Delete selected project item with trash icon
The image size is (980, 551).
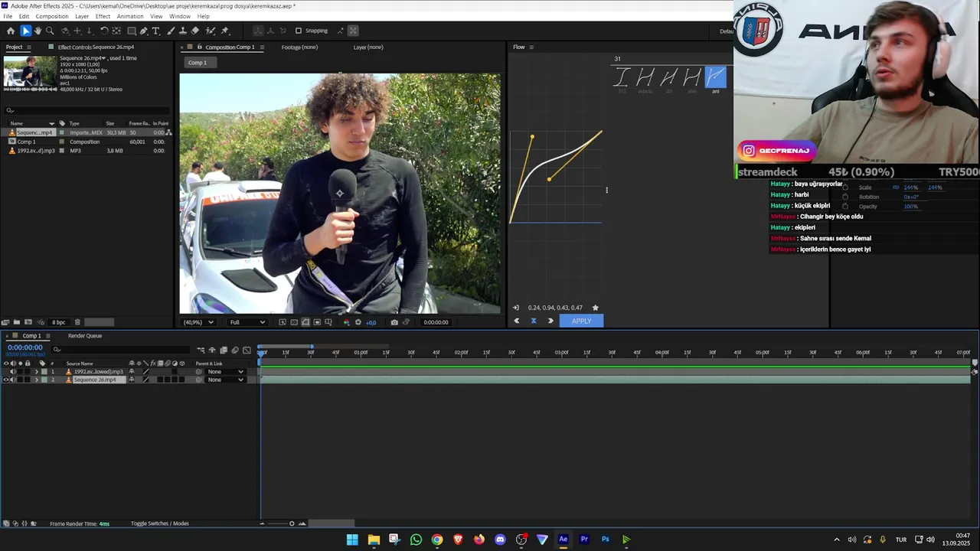(x=77, y=322)
